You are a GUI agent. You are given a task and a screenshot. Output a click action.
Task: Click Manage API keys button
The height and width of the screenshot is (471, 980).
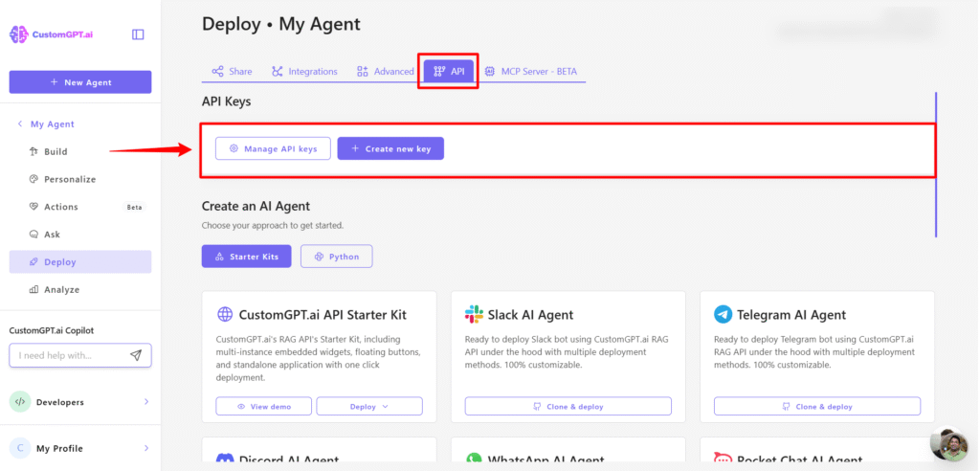(x=273, y=149)
